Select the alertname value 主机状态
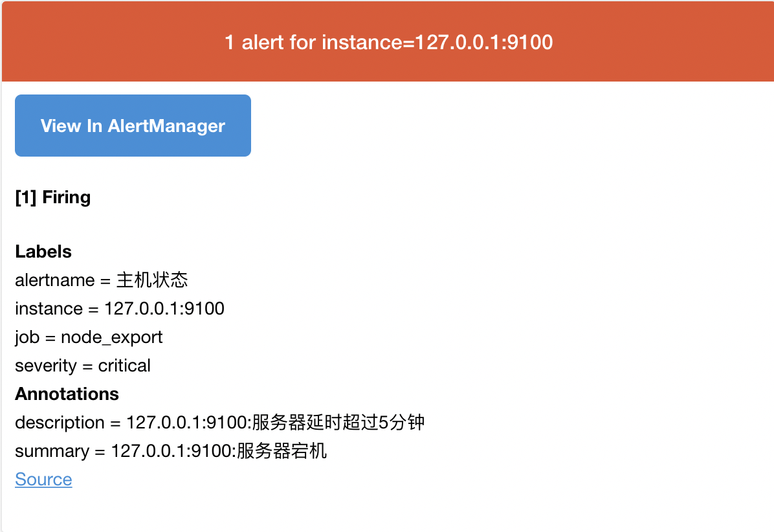Image resolution: width=774 pixels, height=532 pixels. coord(152,280)
